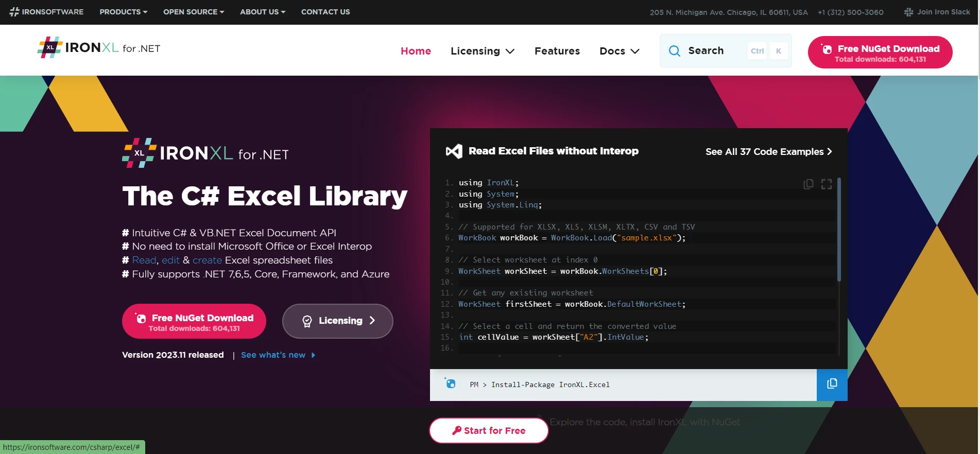Click hero Free NuGet Download button
980x454 pixels.
tap(194, 321)
